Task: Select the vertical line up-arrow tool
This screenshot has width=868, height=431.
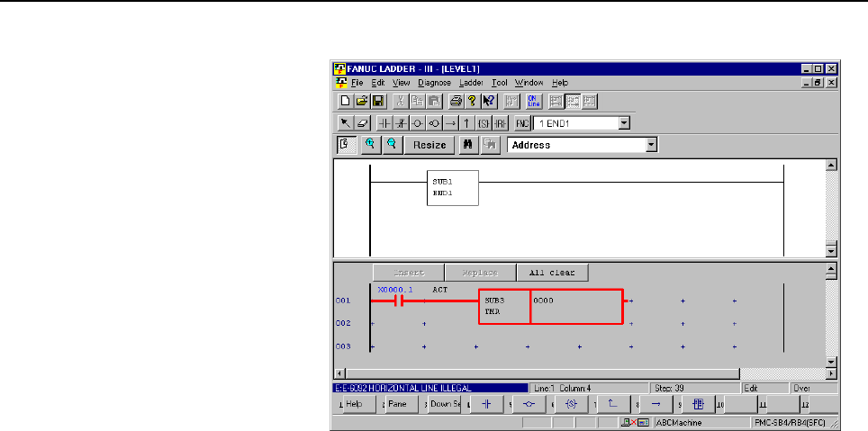Action: [x=466, y=123]
